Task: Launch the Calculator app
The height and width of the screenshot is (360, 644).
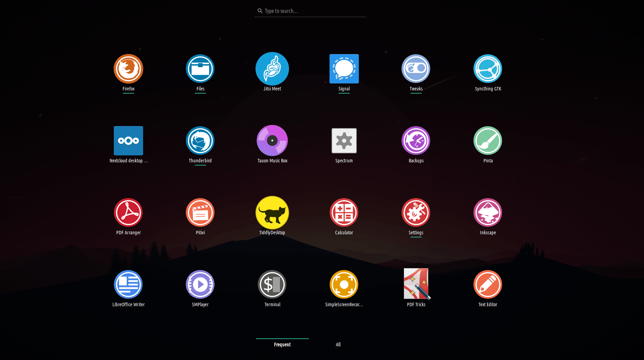Action: [344, 213]
